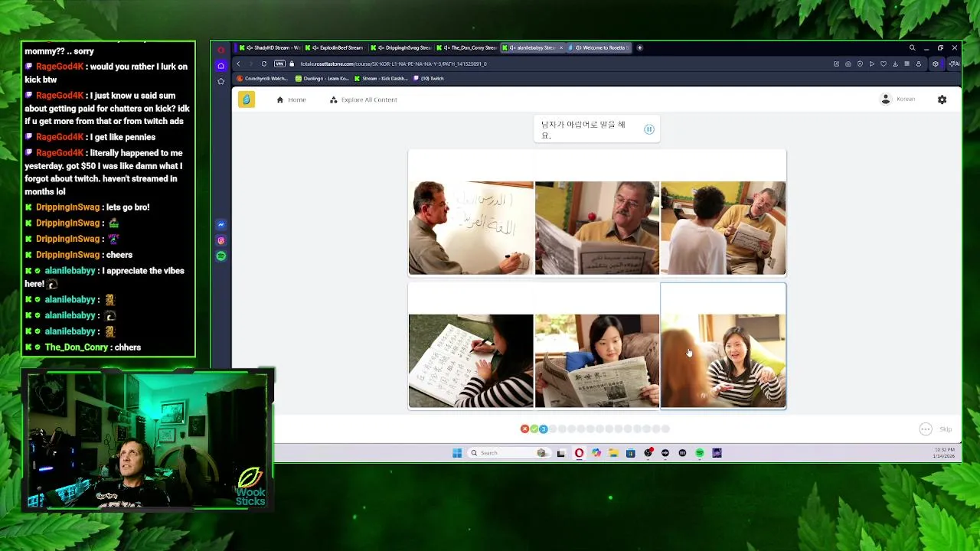
Task: Open Duolingo bookmark
Action: coord(322,78)
